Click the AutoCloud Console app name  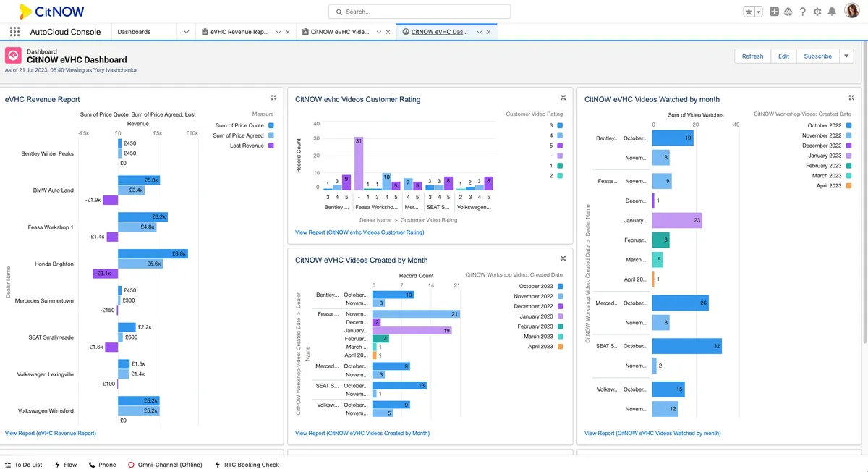pos(65,32)
